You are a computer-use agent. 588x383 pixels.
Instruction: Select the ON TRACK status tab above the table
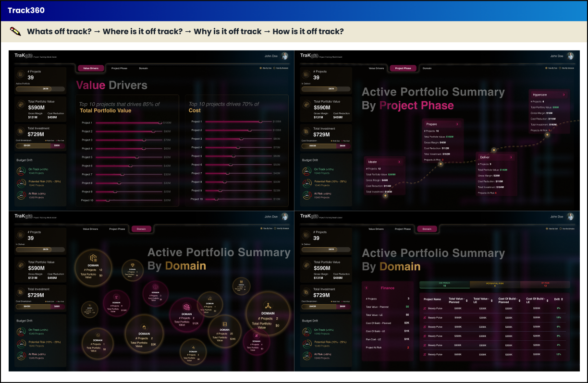tap(444, 285)
